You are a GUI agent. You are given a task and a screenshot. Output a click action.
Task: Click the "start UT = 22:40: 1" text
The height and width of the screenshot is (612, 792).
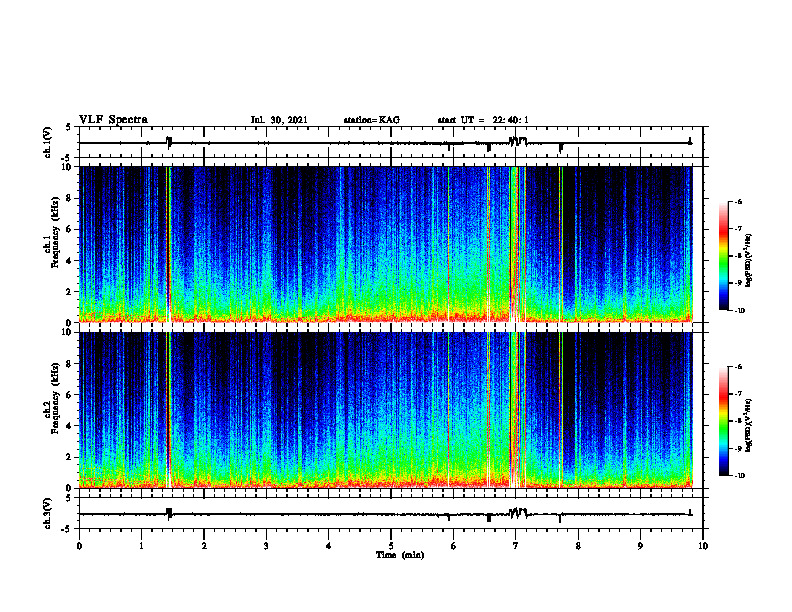tap(483, 120)
